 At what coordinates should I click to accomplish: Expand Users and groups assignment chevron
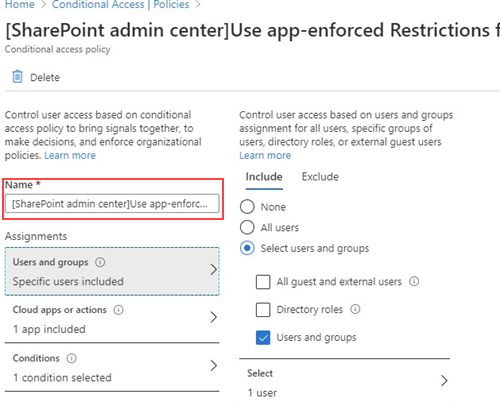(x=214, y=269)
